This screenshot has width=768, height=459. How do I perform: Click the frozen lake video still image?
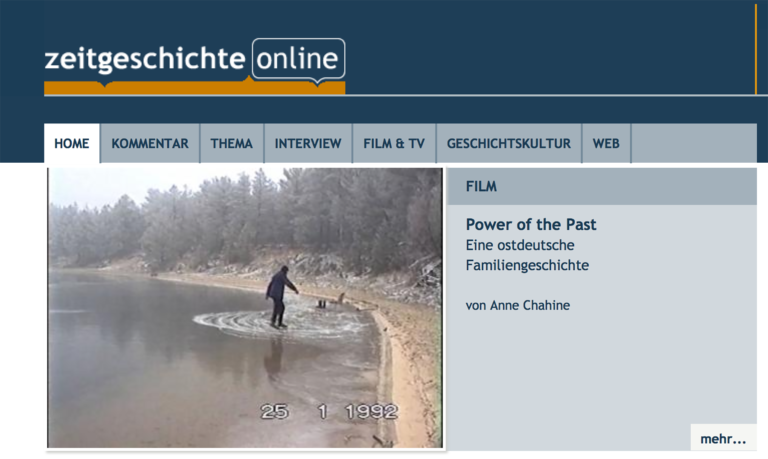click(245, 308)
